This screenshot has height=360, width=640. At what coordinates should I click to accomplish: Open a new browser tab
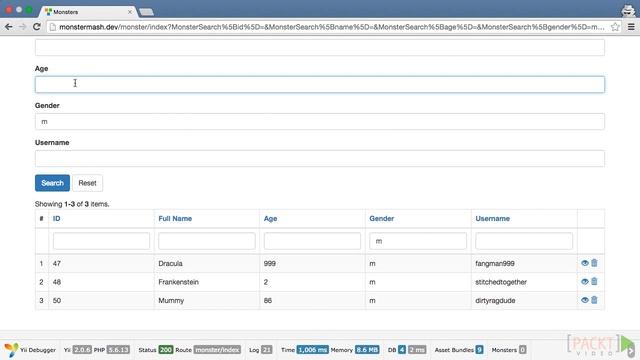[146, 12]
